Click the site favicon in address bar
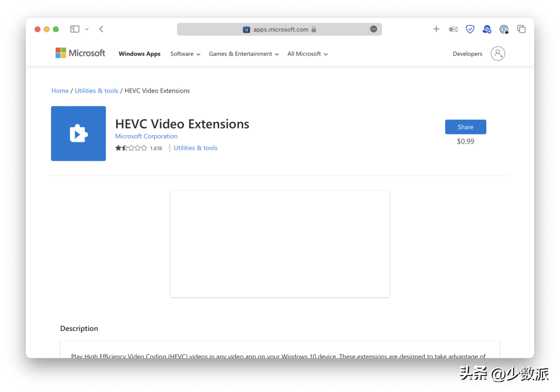560x392 pixels. (246, 29)
